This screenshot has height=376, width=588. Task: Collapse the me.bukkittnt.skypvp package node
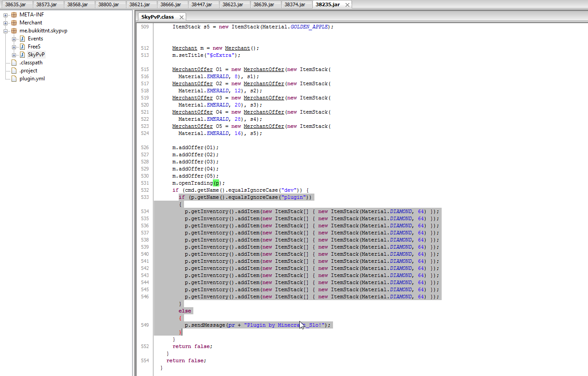(6, 31)
